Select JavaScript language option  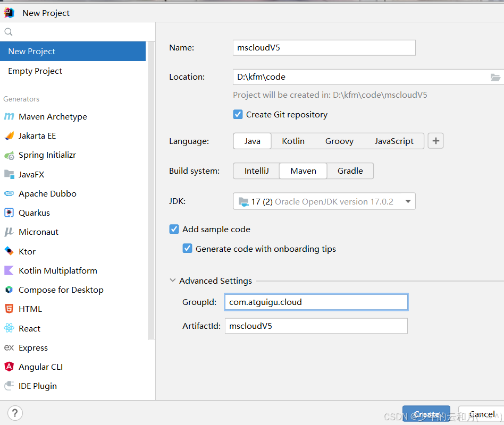(x=394, y=141)
